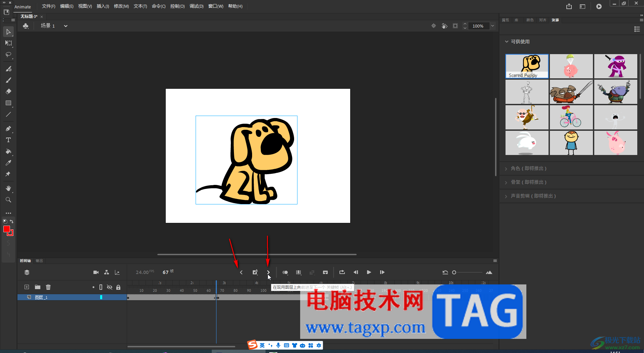Toggle visibility for all layers

pyautogui.click(x=110, y=287)
